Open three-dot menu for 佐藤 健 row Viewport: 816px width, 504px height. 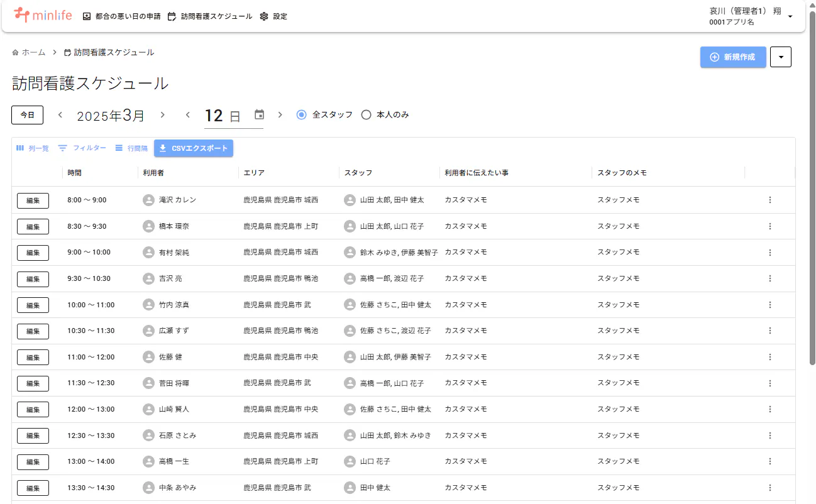(x=769, y=357)
